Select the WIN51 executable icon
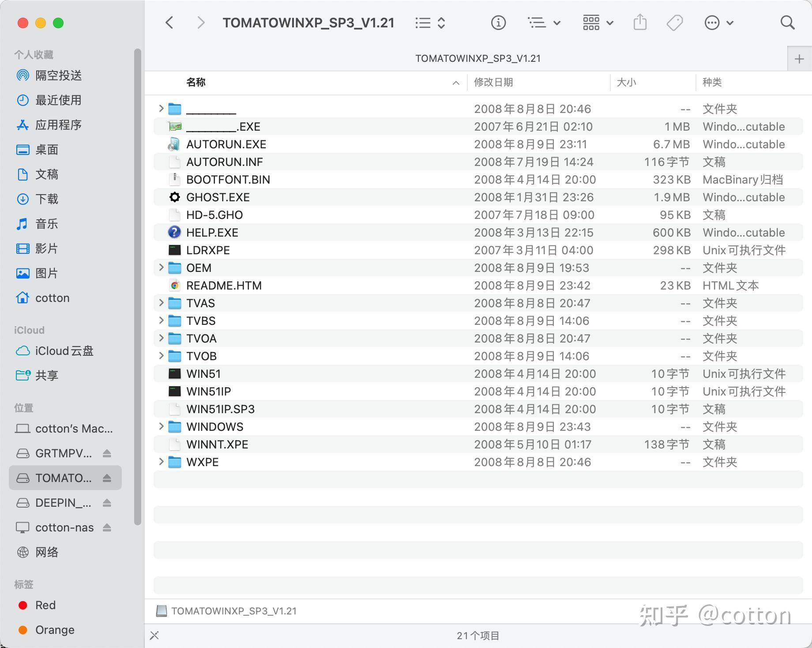 [x=175, y=373]
